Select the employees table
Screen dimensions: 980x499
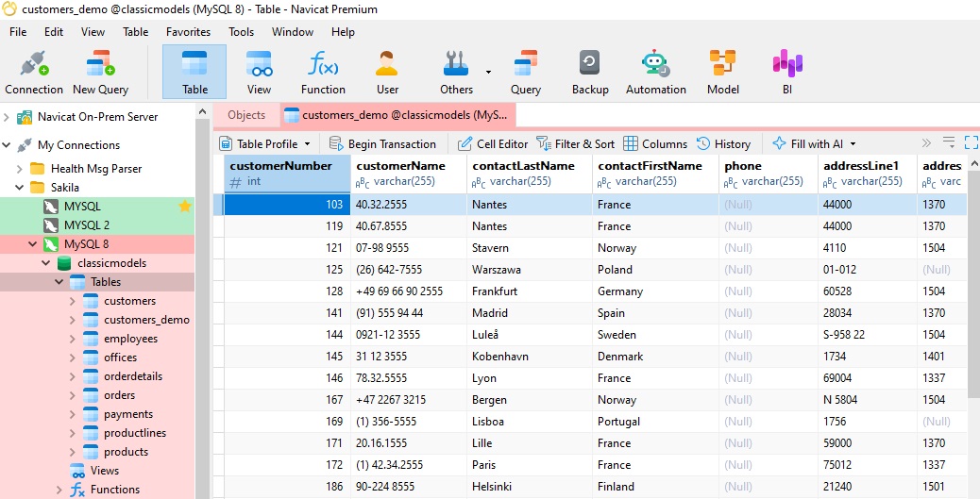point(130,339)
